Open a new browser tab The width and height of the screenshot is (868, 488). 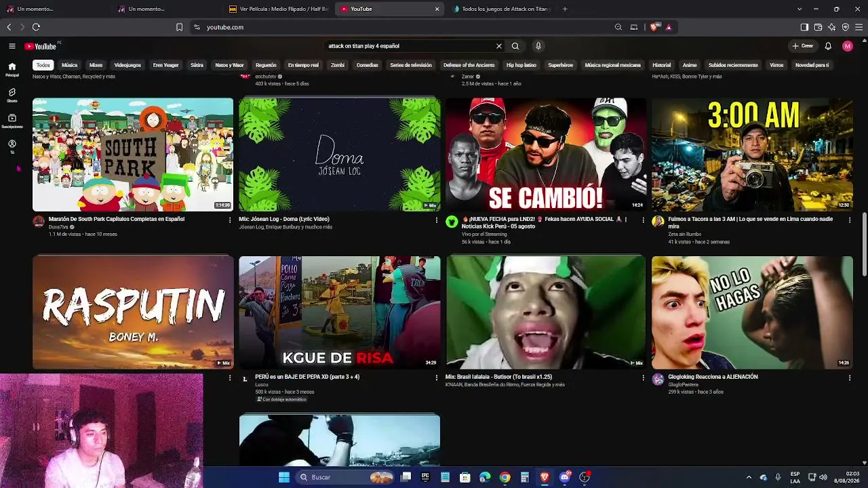[x=565, y=9]
